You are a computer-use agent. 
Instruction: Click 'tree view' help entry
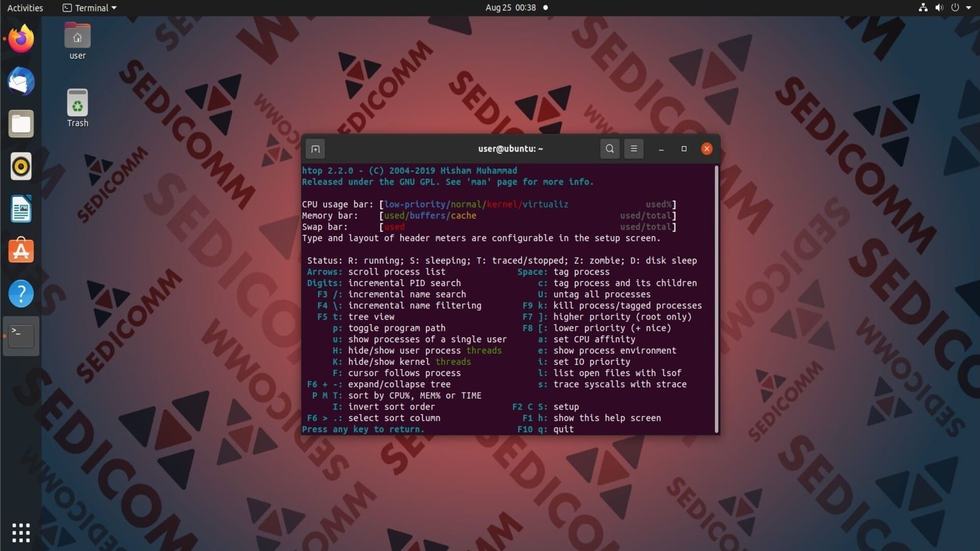371,316
